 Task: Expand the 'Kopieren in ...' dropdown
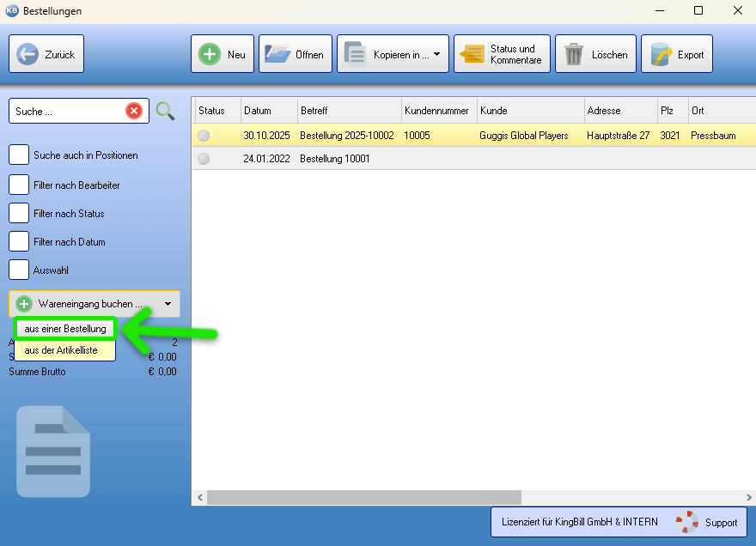click(x=436, y=55)
